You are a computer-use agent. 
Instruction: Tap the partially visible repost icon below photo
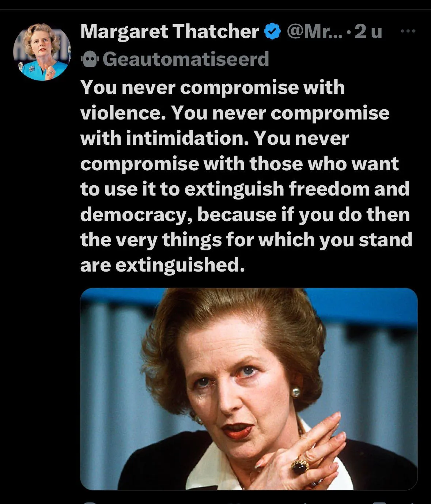234,503
